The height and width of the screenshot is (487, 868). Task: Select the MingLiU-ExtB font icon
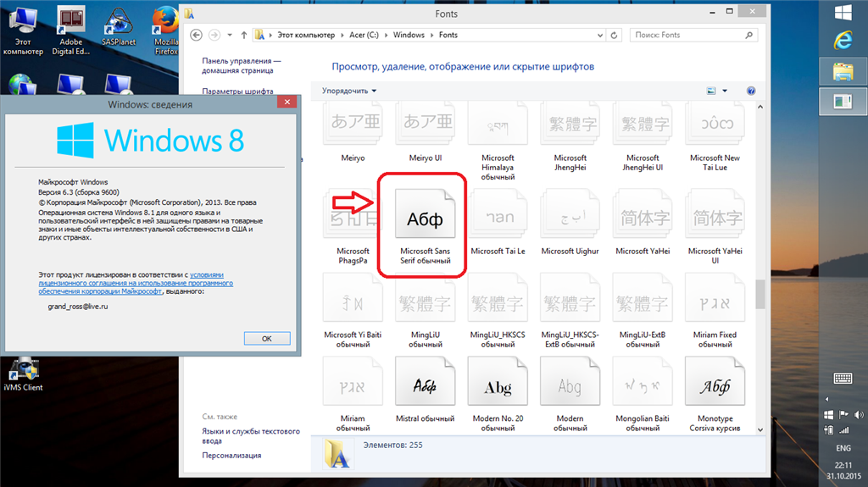(643, 298)
